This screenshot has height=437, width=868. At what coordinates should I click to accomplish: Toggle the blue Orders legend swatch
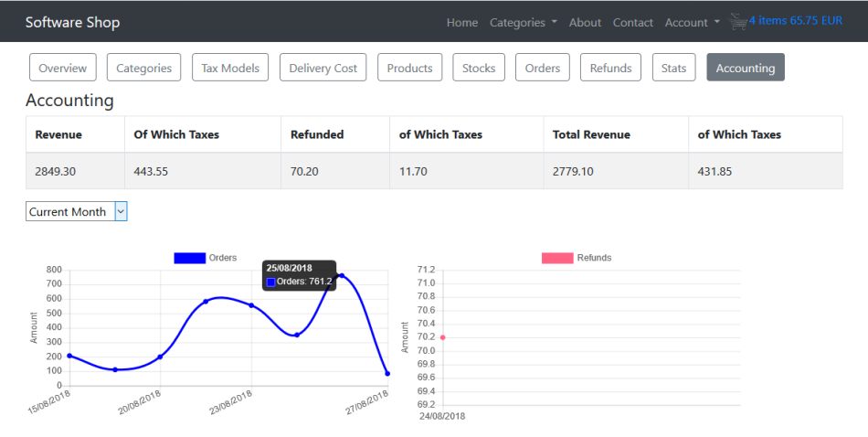coord(190,258)
